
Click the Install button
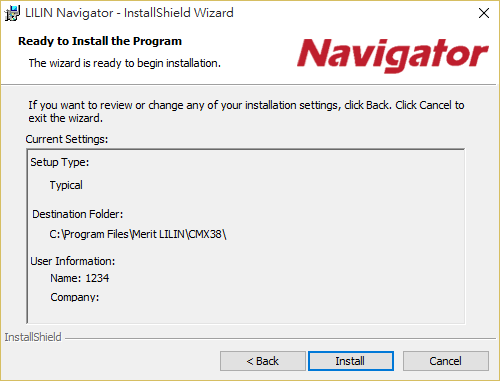351,361
